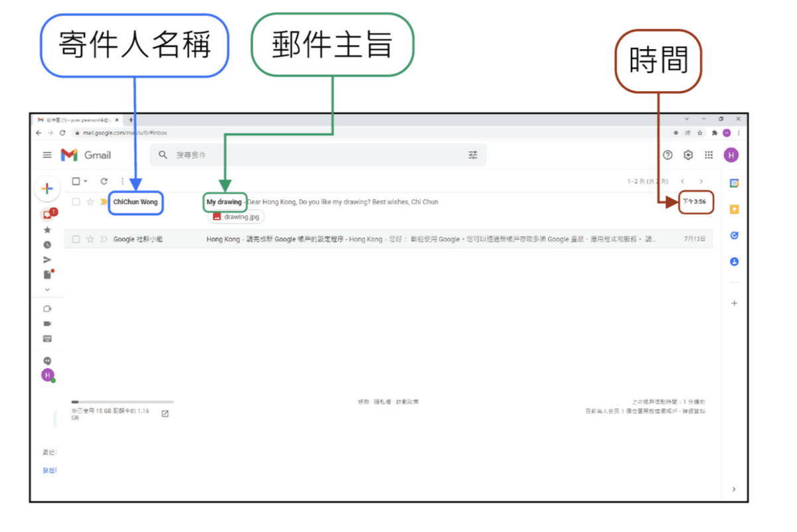This screenshot has height=532, width=797.
Task: Bookmark page with star in address bar
Action: point(700,133)
